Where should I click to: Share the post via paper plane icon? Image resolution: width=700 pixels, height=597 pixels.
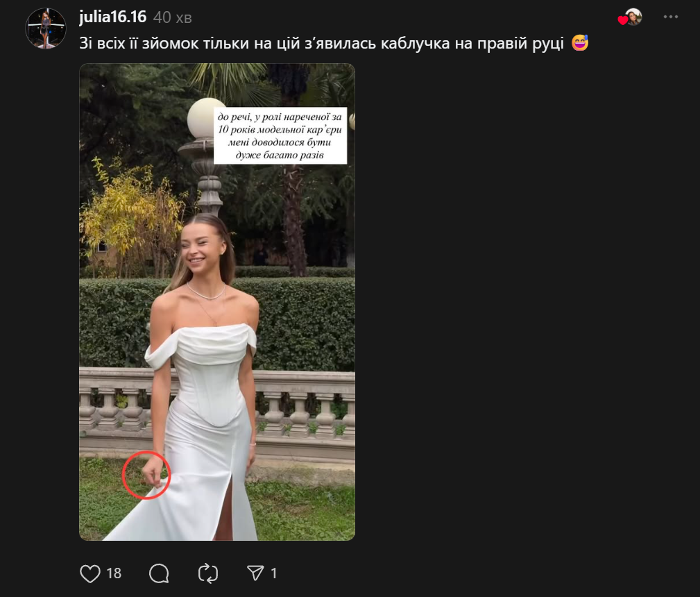[x=255, y=573]
